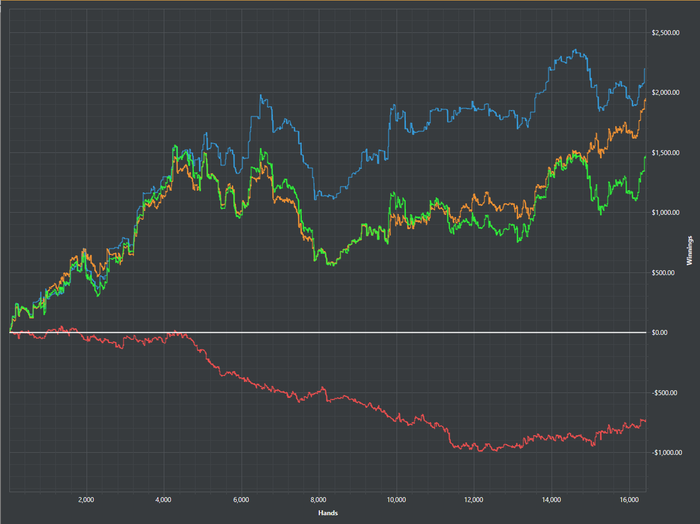The height and width of the screenshot is (524, 700).
Task: Click the 10,000 hands x-axis tick label
Action: tap(396, 499)
